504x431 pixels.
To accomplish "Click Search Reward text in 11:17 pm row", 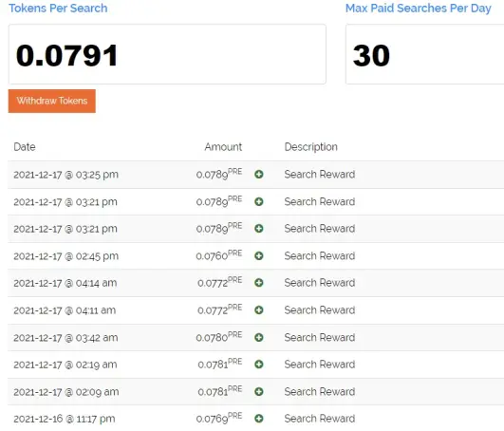I will pyautogui.click(x=320, y=419).
